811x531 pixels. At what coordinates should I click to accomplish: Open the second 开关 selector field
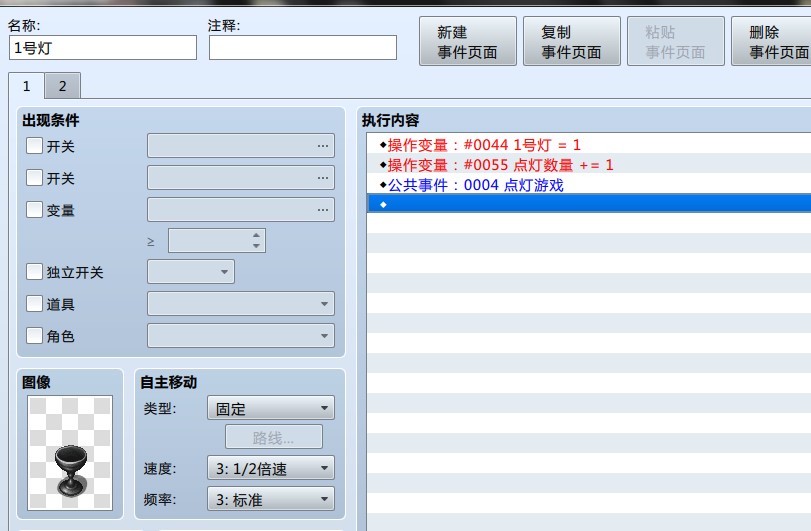241,178
